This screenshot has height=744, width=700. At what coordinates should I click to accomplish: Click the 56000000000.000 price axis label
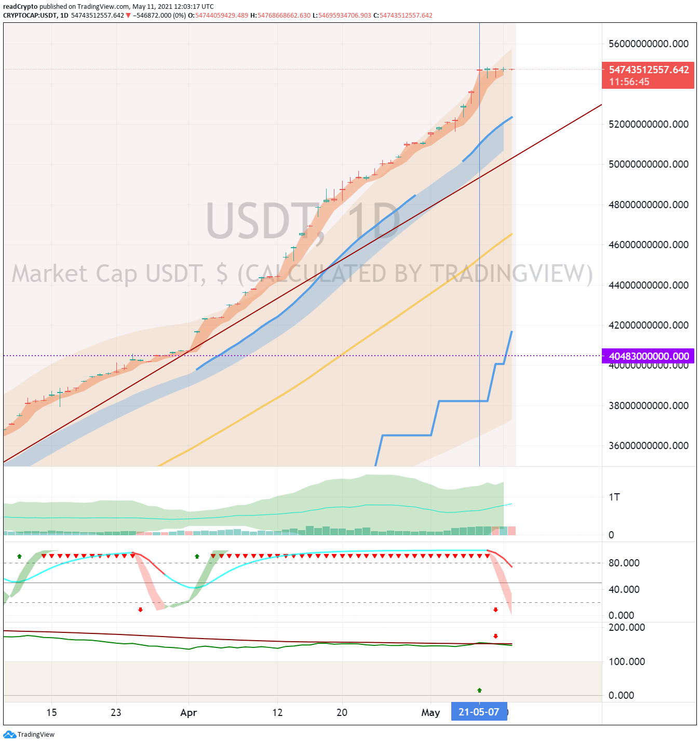pyautogui.click(x=649, y=44)
